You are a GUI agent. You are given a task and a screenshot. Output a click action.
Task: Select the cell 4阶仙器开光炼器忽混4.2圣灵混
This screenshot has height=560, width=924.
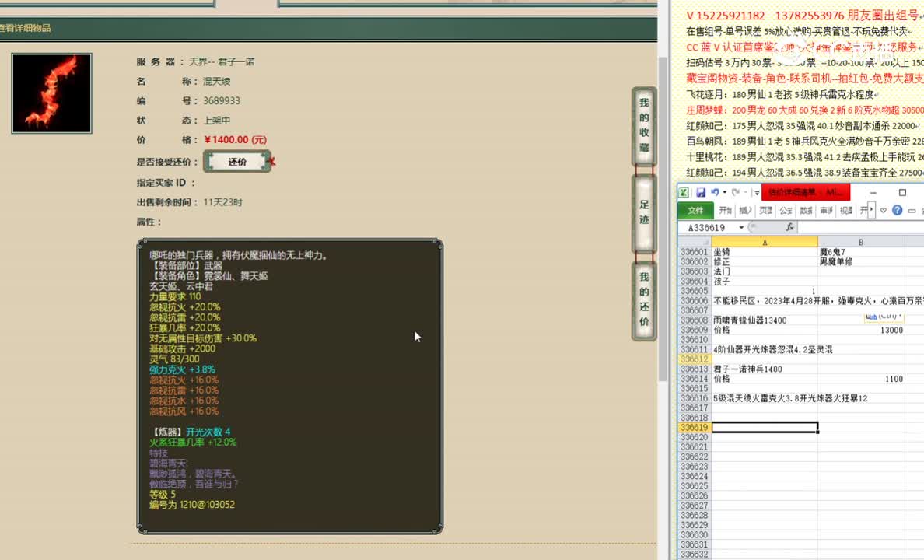coord(765,349)
